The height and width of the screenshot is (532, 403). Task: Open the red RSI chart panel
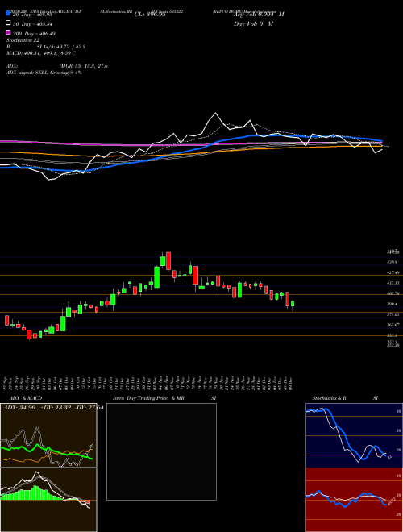tap(354, 500)
